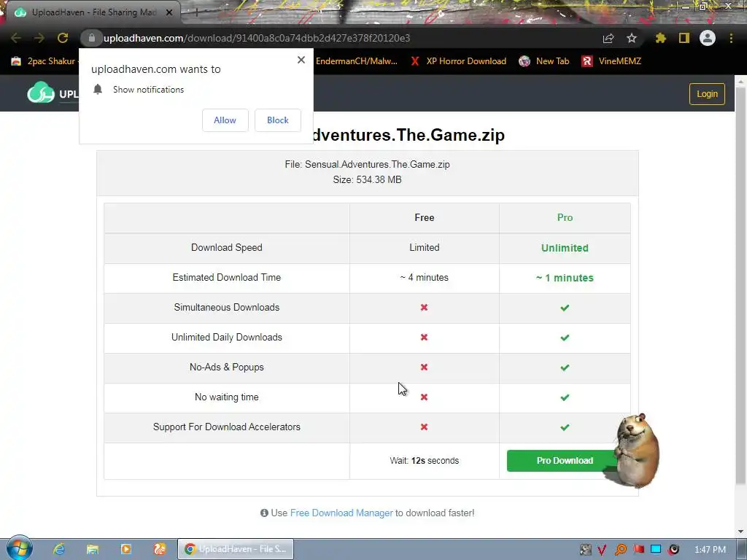The height and width of the screenshot is (560, 747).
Task: Open the Free Download Manager link
Action: pyautogui.click(x=341, y=513)
